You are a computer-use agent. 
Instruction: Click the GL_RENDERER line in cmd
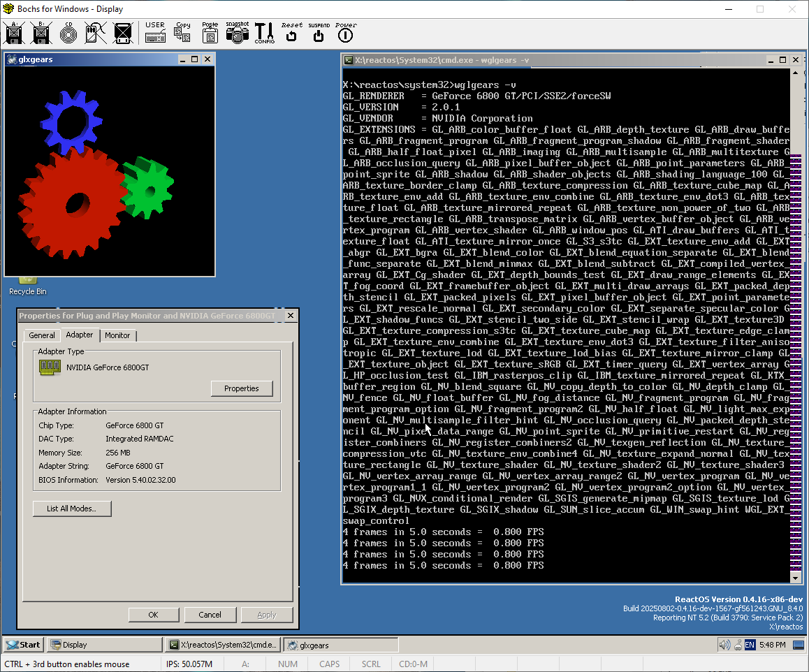476,96
